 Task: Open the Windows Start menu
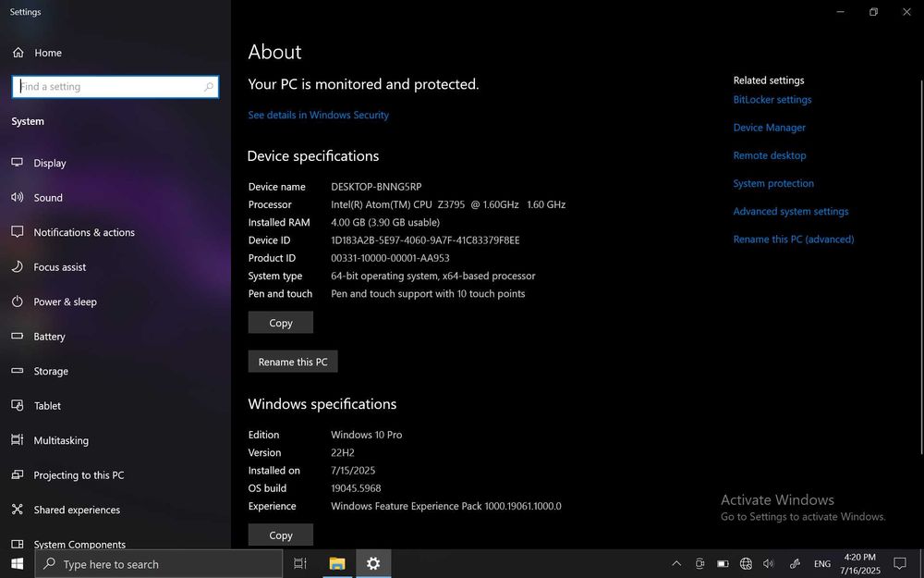[17, 564]
